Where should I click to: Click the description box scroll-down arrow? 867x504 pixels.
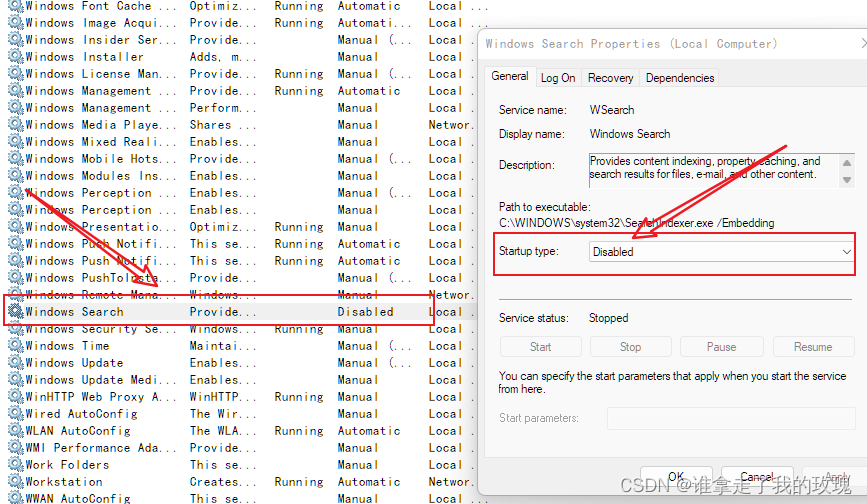(847, 180)
